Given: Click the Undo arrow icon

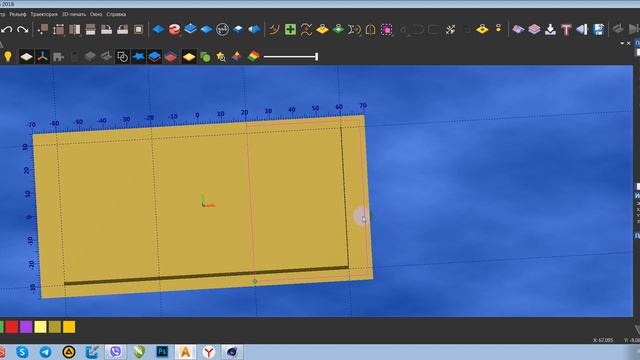Looking at the screenshot, I should coord(7,29).
